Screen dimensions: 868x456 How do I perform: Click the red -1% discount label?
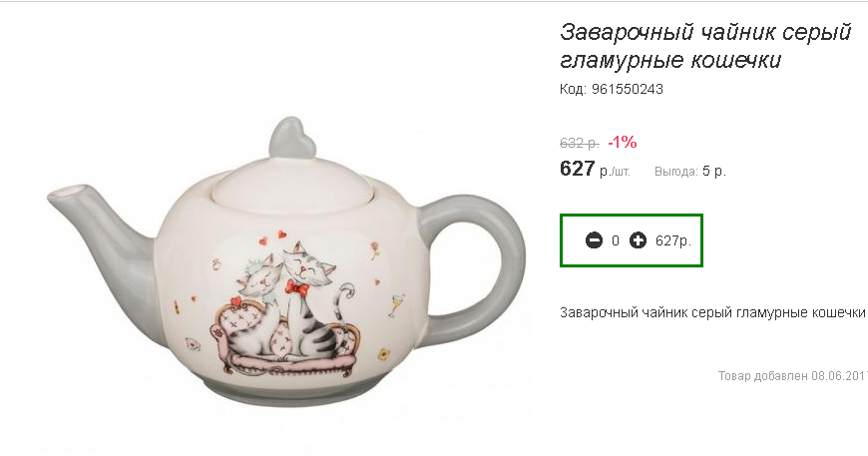[623, 143]
